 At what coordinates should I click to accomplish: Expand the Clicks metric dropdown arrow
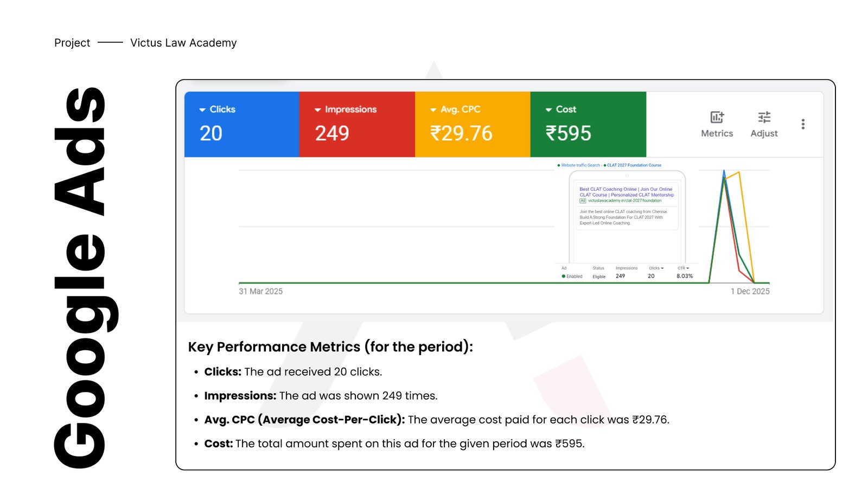click(x=202, y=110)
